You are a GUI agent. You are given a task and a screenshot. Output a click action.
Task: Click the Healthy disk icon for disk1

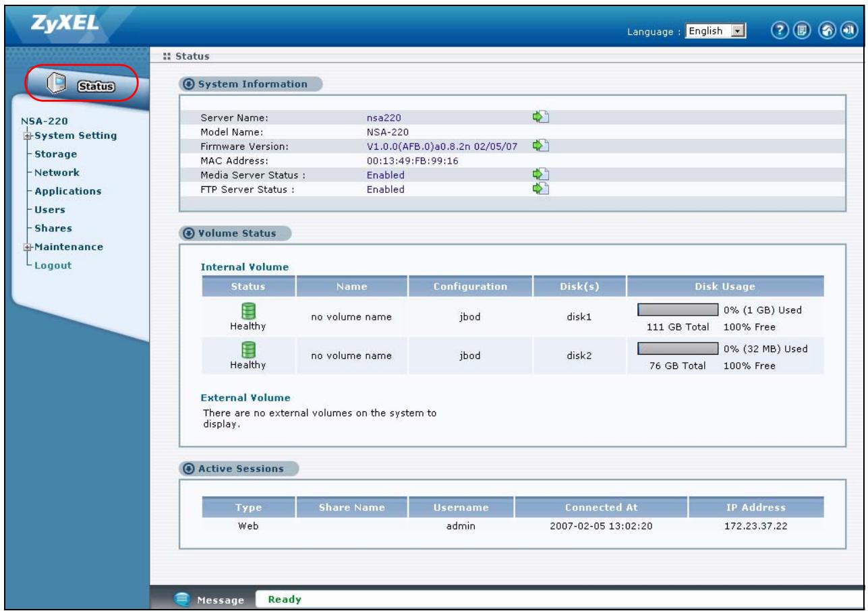[248, 312]
